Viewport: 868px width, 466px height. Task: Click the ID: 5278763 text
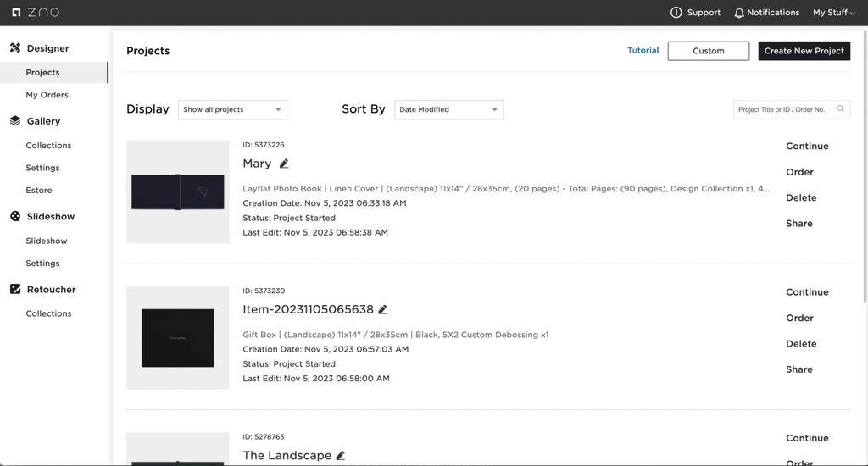pos(264,436)
